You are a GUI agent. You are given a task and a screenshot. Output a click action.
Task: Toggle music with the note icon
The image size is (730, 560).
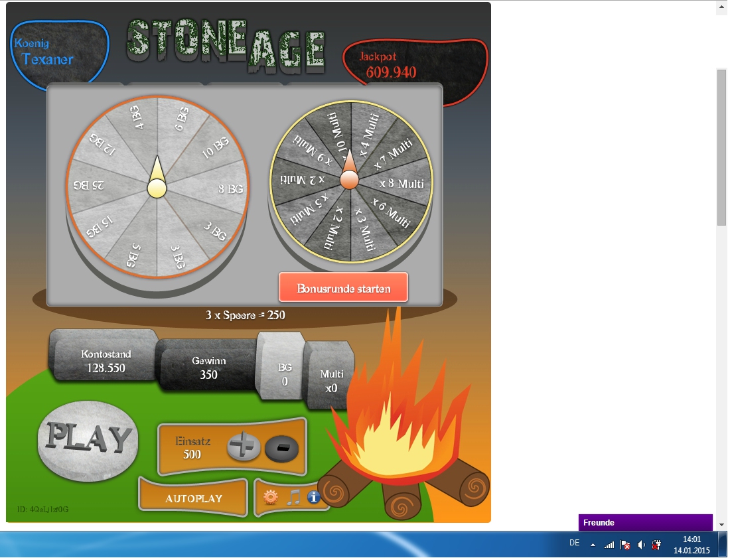(293, 498)
